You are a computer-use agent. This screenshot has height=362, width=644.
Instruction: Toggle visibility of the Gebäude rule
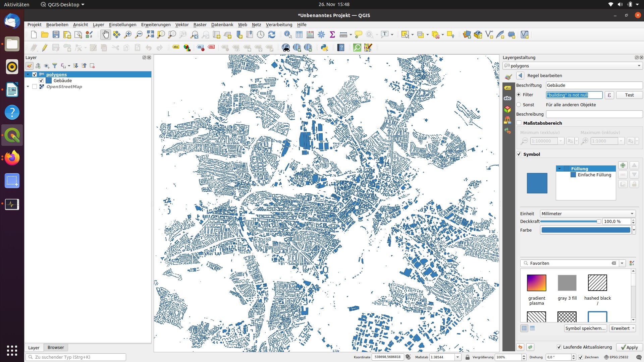coord(41,80)
